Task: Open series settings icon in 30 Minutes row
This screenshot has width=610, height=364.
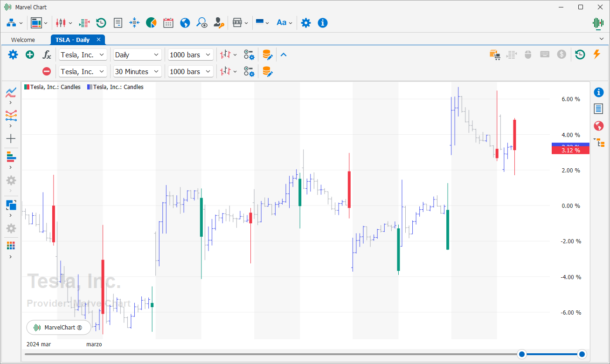Action: click(x=250, y=71)
